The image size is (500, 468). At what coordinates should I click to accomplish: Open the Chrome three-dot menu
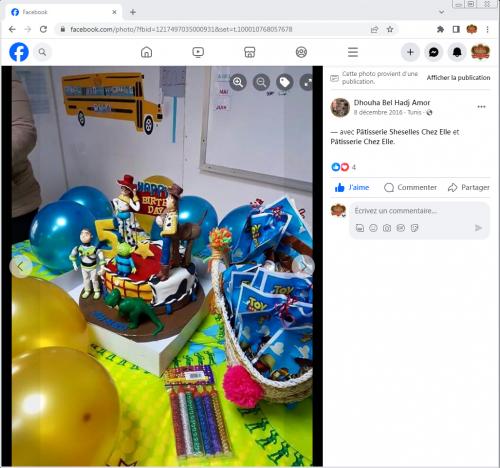[x=487, y=29]
